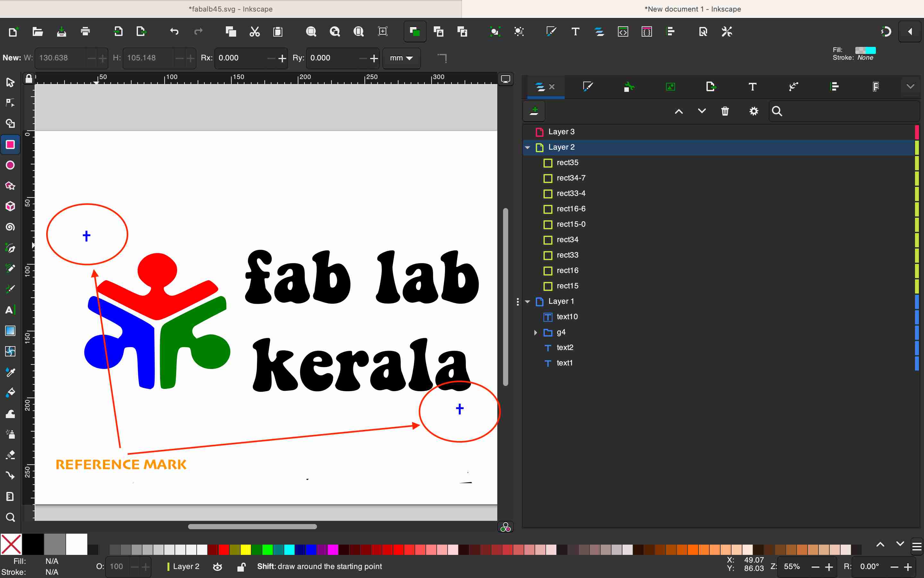Open the Align and Distribute dialog tab

834,87
